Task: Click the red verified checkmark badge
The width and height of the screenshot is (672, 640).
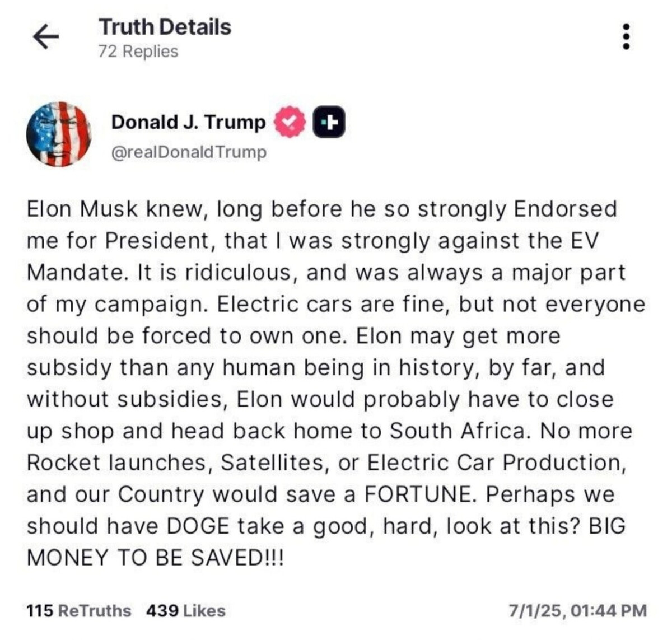Action: 290,122
